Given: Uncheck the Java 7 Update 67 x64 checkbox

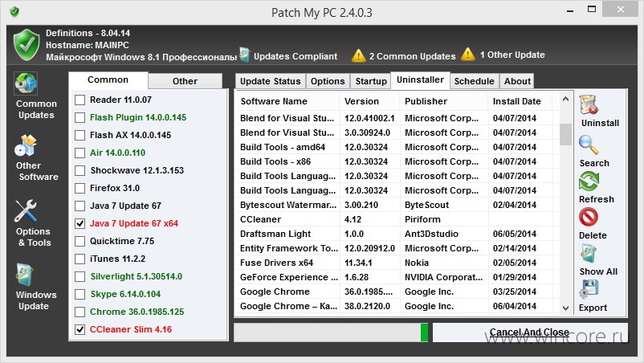Looking at the screenshot, I should (x=80, y=223).
